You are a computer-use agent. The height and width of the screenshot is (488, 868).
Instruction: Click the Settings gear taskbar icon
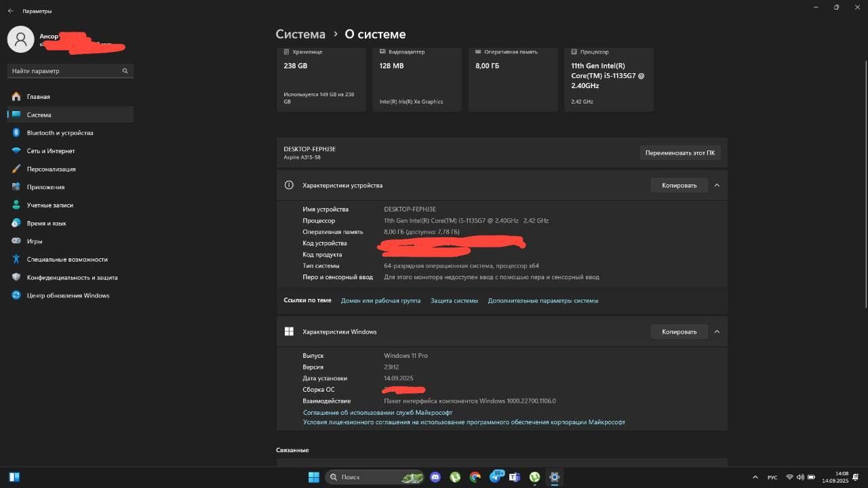[555, 477]
